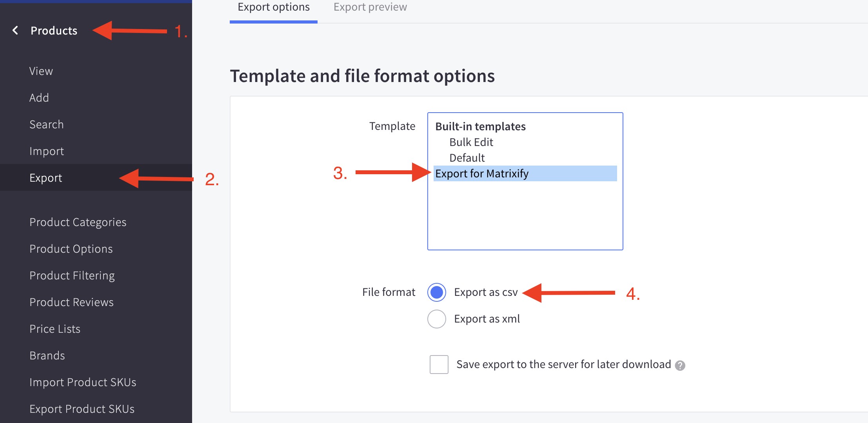
Task: Go to Import in the sidebar
Action: tap(47, 151)
